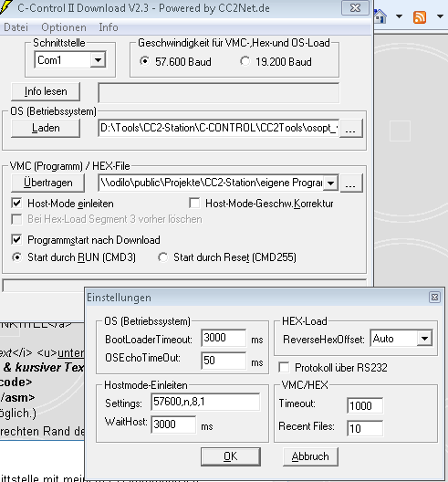Click the BootLoaderTimeout input field
Screen dimensions: 448x482
pos(224,338)
